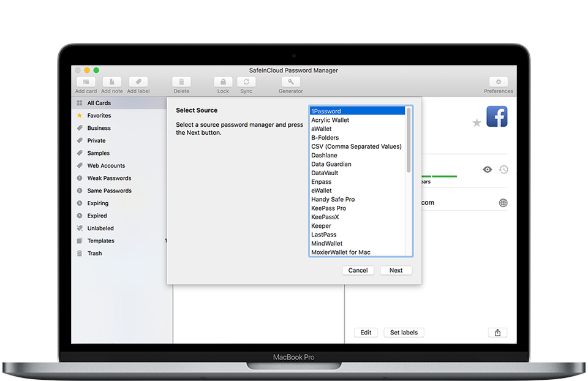
Task: Open Expiring cards list
Action: pos(119,203)
